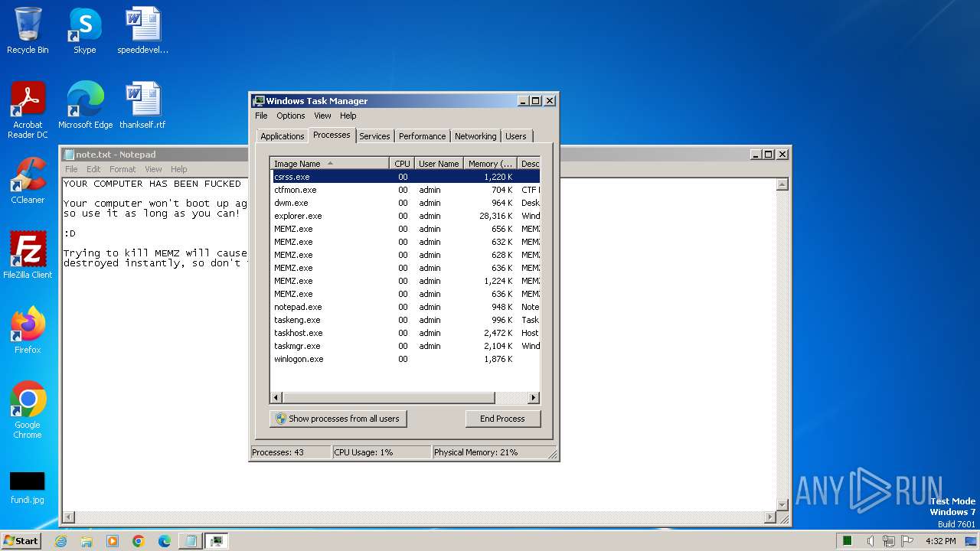
Task: Select the taskmgr.exe process row
Action: tap(406, 346)
